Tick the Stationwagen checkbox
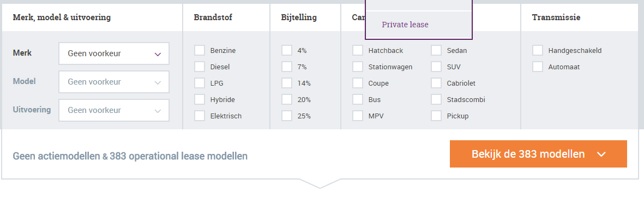This screenshot has width=644, height=197. pos(358,67)
